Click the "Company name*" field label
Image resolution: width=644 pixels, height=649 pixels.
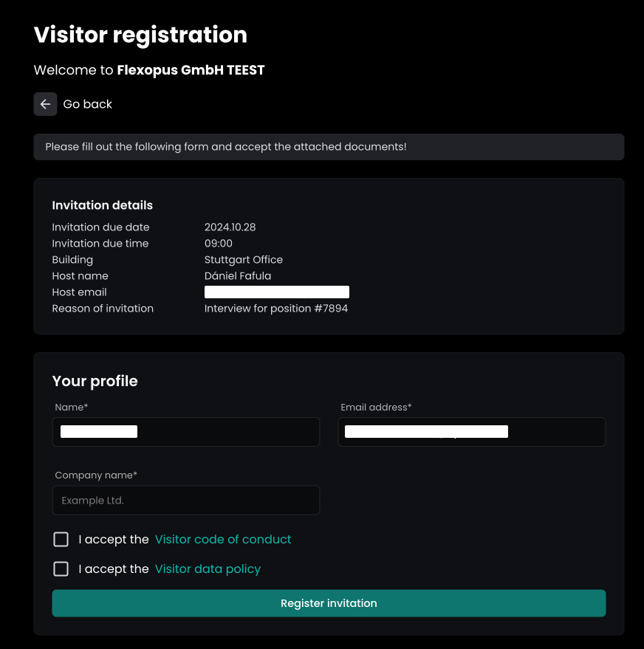[x=96, y=475]
